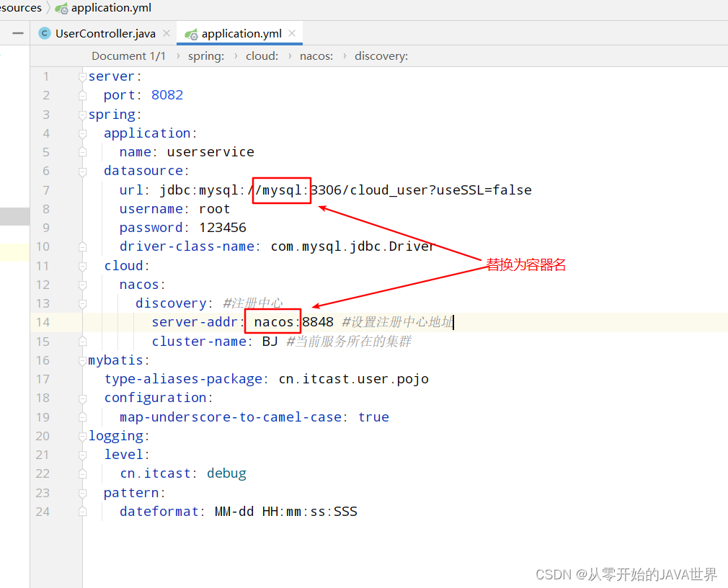This screenshot has width=728, height=588.
Task: Click the fold end marker at line 10
Action: tap(83, 247)
